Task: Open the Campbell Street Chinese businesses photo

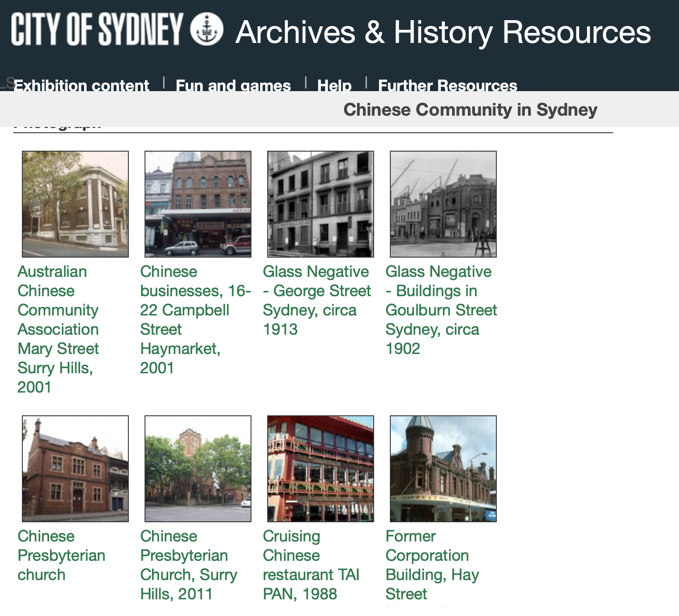Action: tap(198, 204)
